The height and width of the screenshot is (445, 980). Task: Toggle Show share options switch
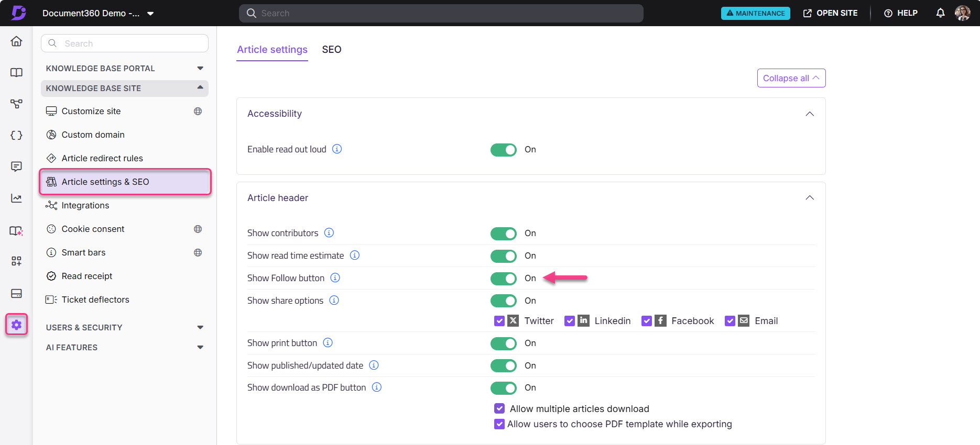pos(504,301)
